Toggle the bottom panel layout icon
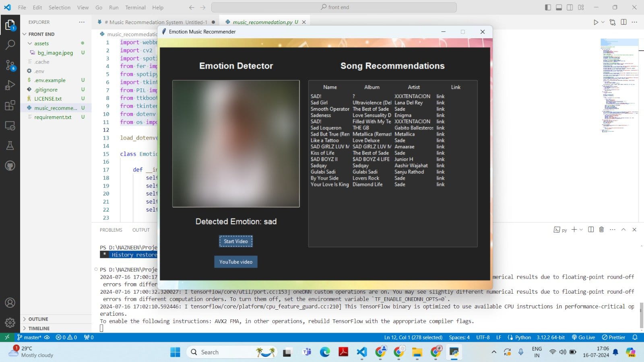The height and width of the screenshot is (362, 644). pos(559,7)
